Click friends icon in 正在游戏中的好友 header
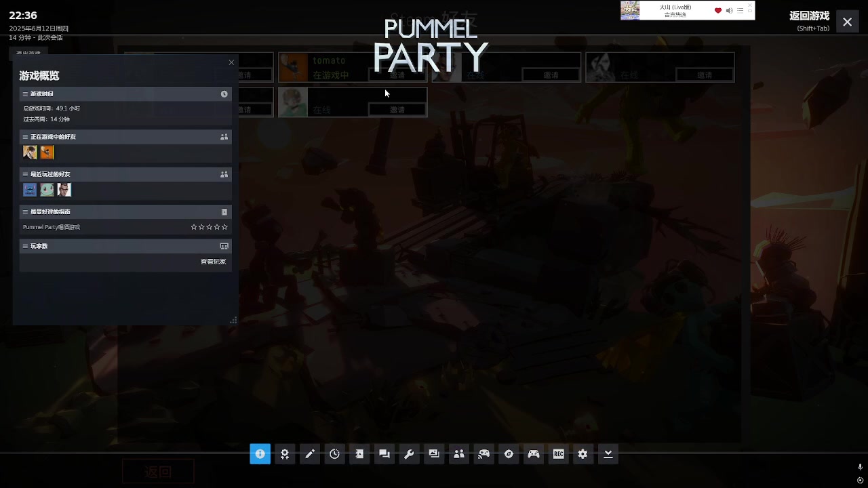 tap(224, 137)
